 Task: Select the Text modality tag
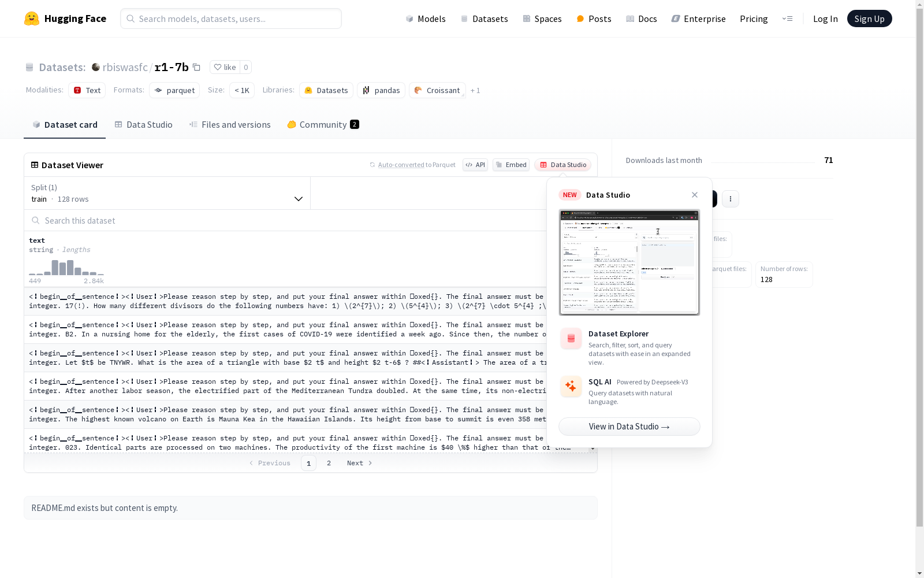point(87,90)
